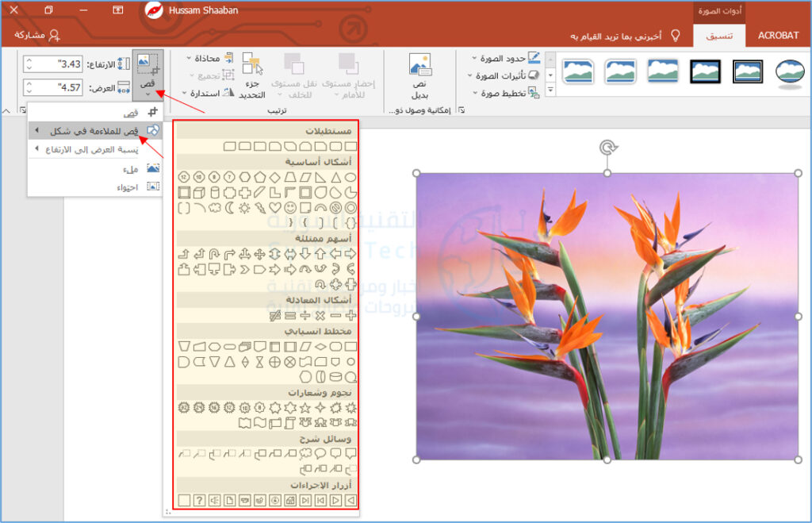This screenshot has height=523, width=812.
Task: Switch to the تنسيق (Format) tab
Action: point(720,36)
